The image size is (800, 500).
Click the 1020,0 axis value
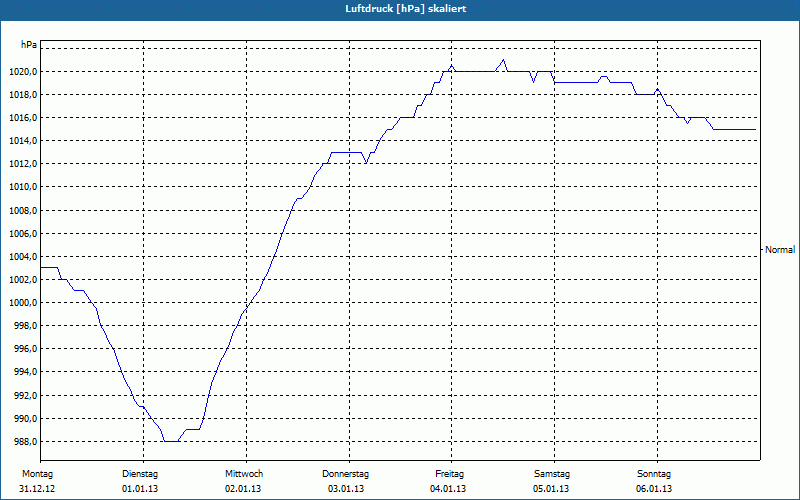coord(23,71)
